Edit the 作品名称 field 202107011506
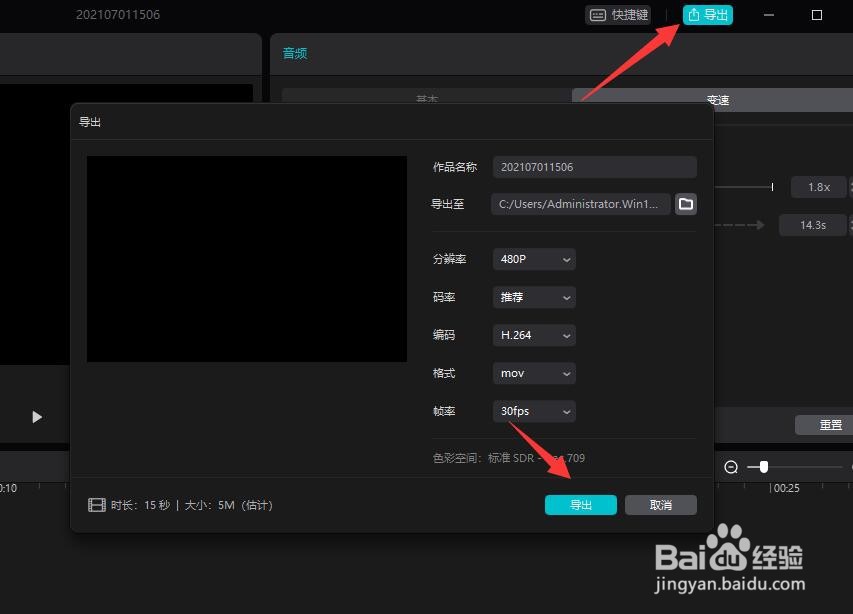Viewport: 853px width, 614px height. (595, 167)
